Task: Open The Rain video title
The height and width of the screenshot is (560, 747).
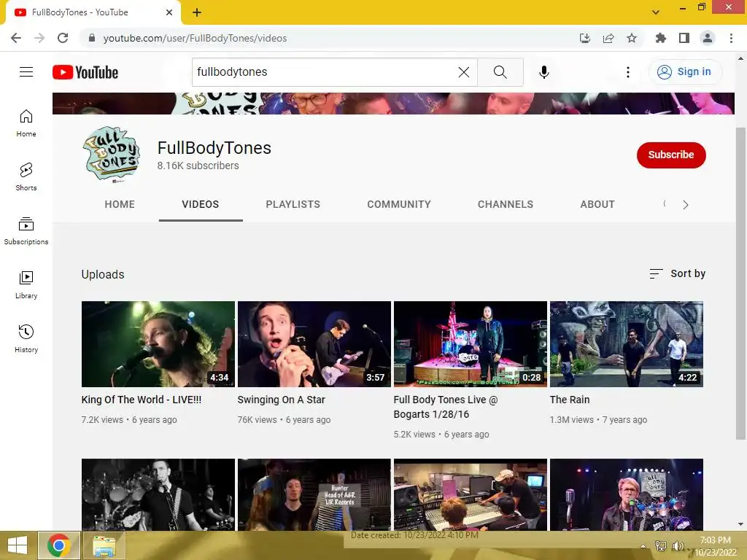Action: click(x=570, y=400)
